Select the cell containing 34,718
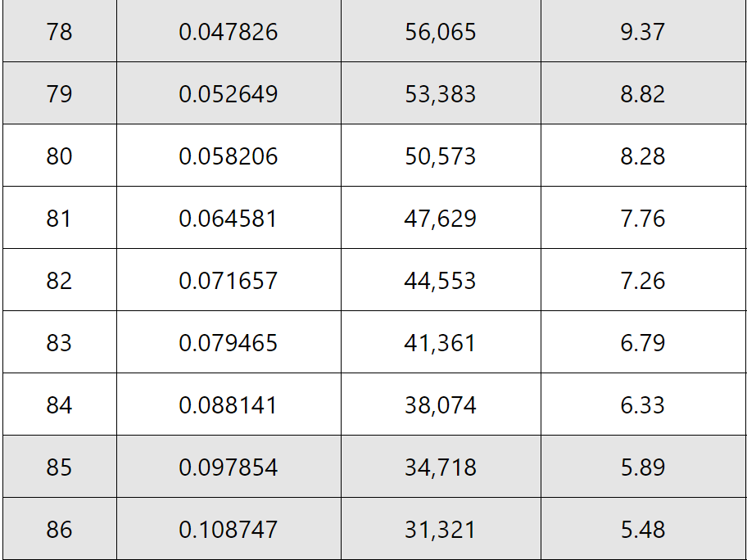This screenshot has width=747, height=560. click(441, 467)
